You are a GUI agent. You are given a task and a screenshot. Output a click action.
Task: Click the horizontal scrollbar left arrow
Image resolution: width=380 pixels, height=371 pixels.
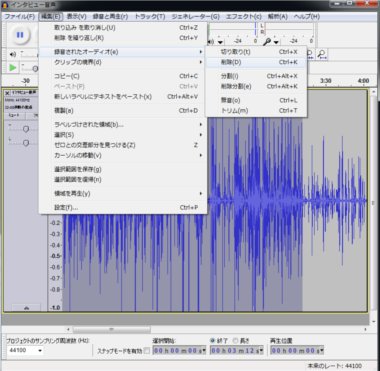click(x=68, y=329)
